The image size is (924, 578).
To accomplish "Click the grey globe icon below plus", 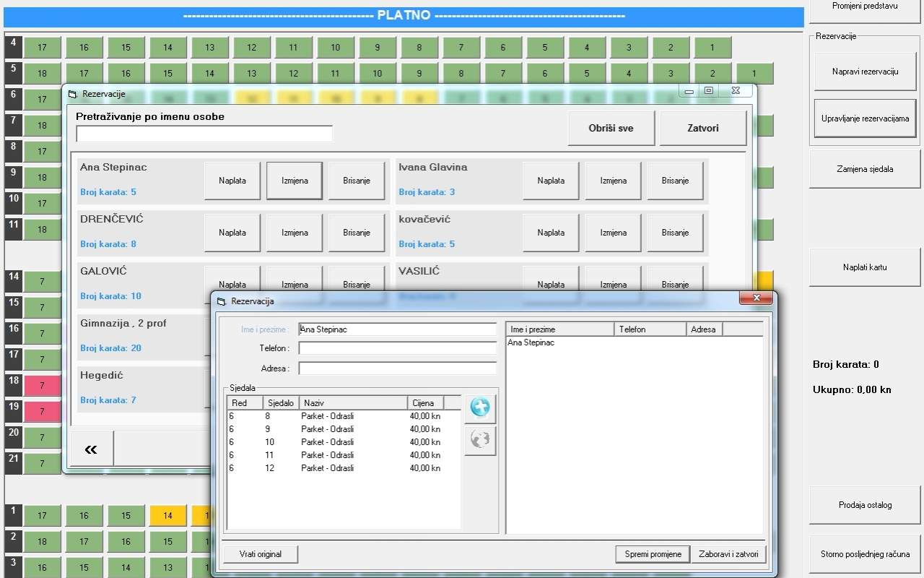I will point(479,440).
